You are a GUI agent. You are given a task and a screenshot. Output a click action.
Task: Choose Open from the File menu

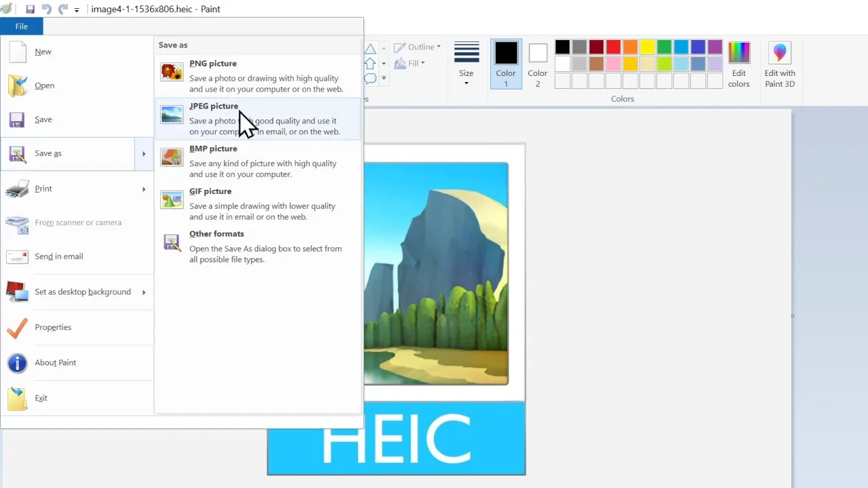point(77,85)
